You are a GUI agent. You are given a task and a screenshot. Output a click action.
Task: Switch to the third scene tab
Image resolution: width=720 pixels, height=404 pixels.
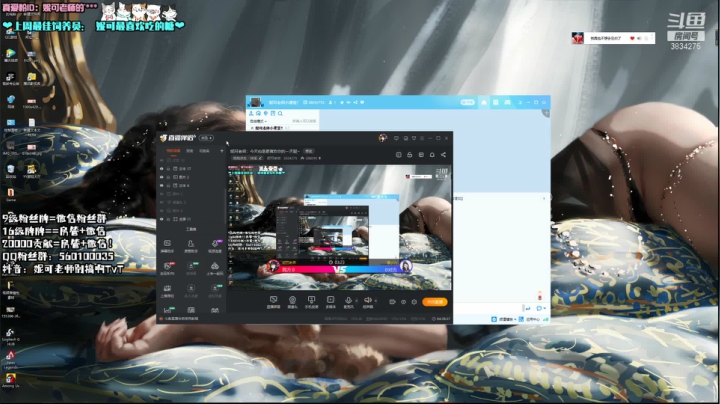[x=205, y=151]
